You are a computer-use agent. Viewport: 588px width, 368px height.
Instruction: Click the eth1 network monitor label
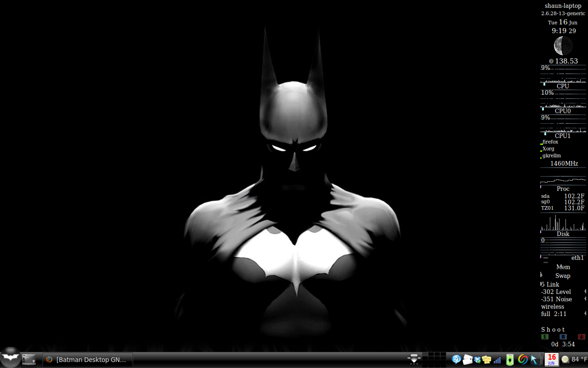577,258
